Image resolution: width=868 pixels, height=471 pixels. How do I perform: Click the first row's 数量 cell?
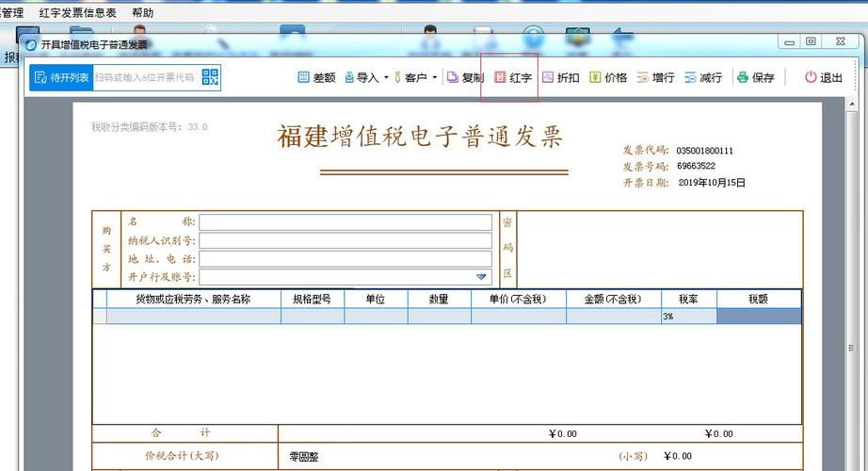click(439, 317)
